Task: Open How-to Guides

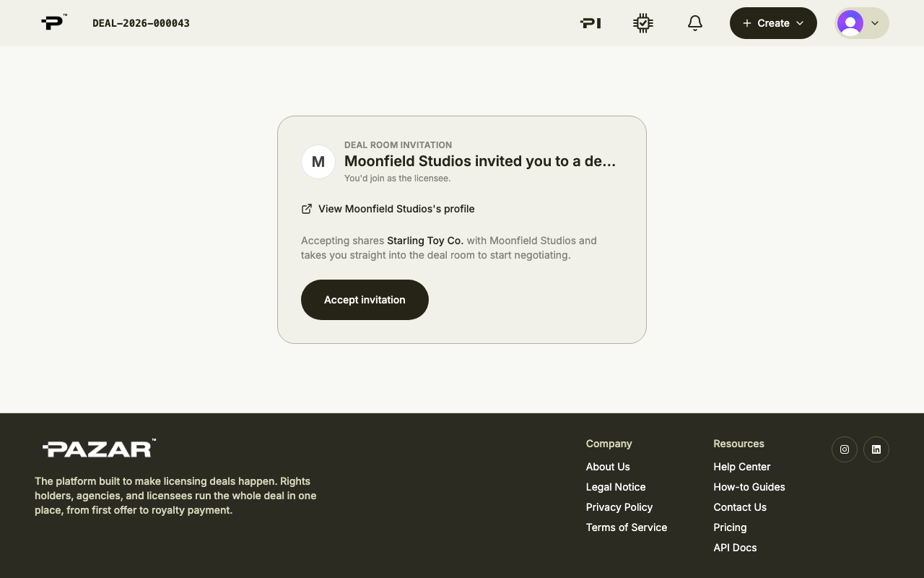Action: click(749, 487)
